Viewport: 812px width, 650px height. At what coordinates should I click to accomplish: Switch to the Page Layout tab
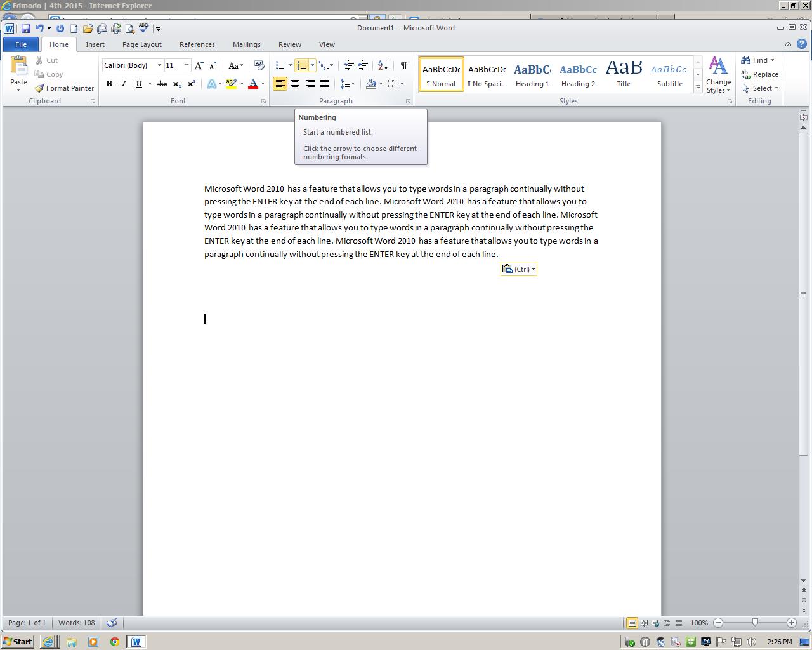click(141, 44)
